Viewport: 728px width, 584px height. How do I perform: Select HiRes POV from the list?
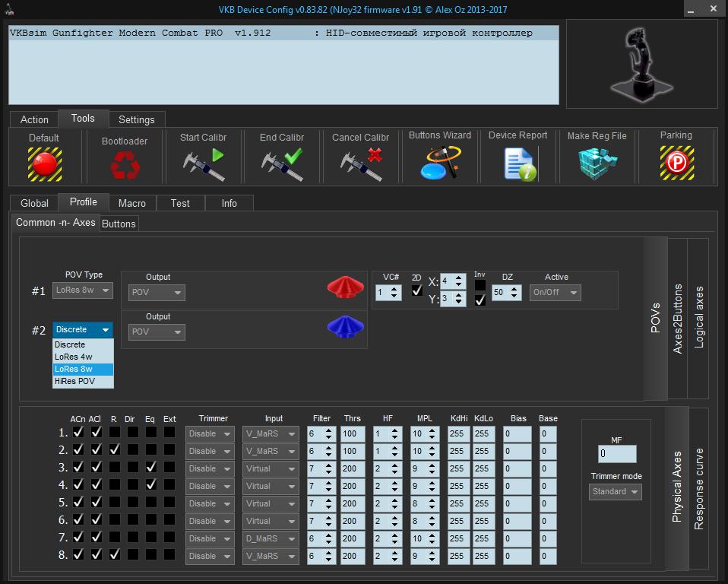83,381
